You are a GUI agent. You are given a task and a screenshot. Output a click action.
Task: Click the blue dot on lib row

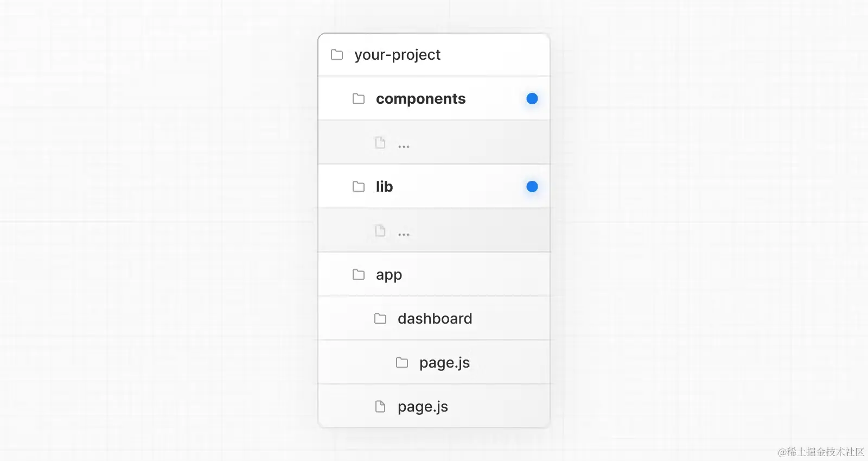click(x=532, y=187)
